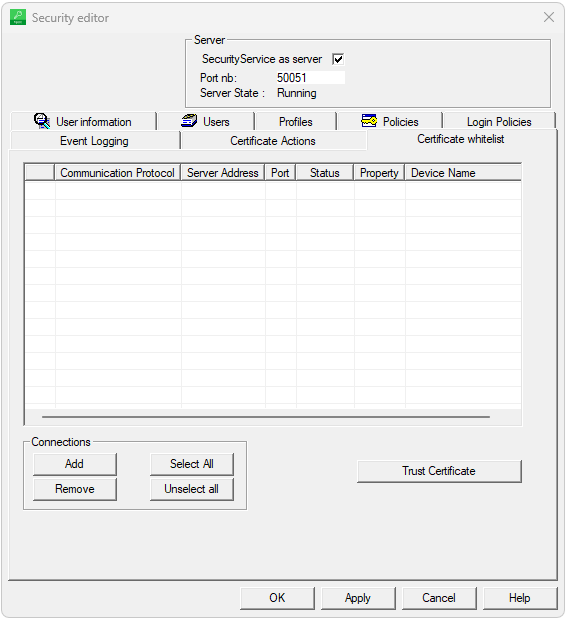The image size is (566, 620).
Task: Click the Users tab stacked-cards icon
Action: pyautogui.click(x=189, y=121)
